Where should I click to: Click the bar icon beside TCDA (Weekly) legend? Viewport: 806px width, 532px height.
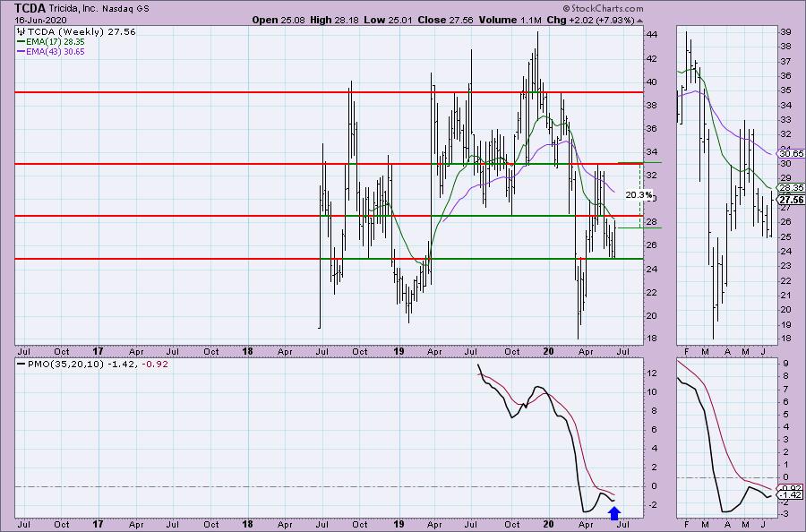(x=21, y=32)
